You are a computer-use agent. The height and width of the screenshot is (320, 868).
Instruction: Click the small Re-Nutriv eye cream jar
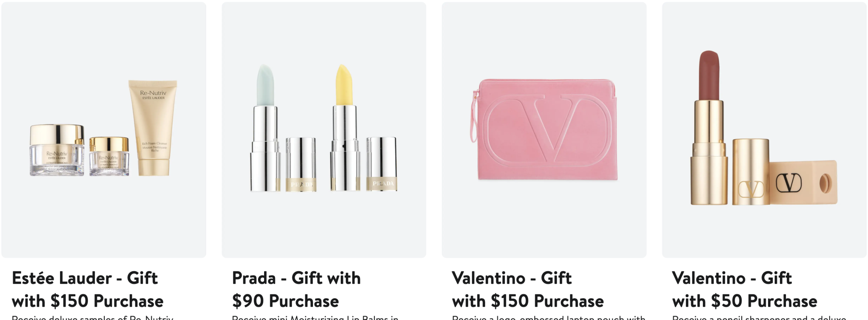[x=109, y=156]
